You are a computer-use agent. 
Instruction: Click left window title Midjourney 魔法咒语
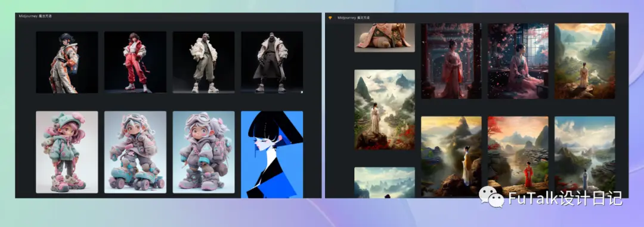tap(35, 16)
